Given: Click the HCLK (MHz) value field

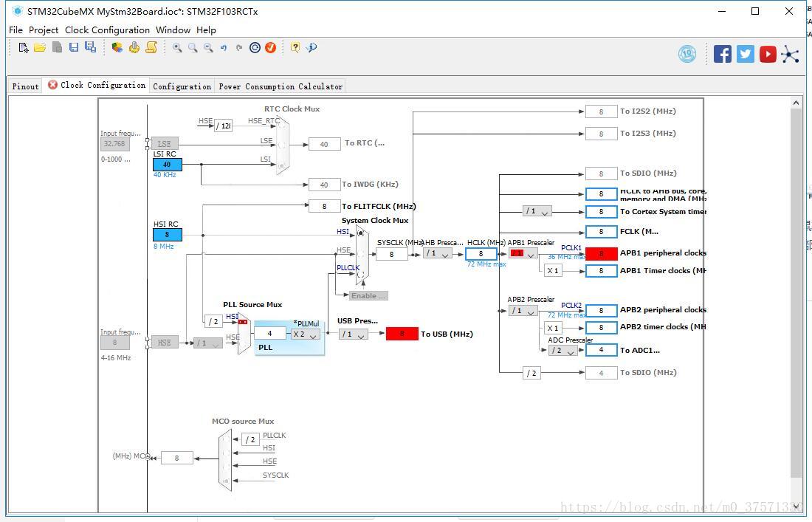Looking at the screenshot, I should pos(481,254).
